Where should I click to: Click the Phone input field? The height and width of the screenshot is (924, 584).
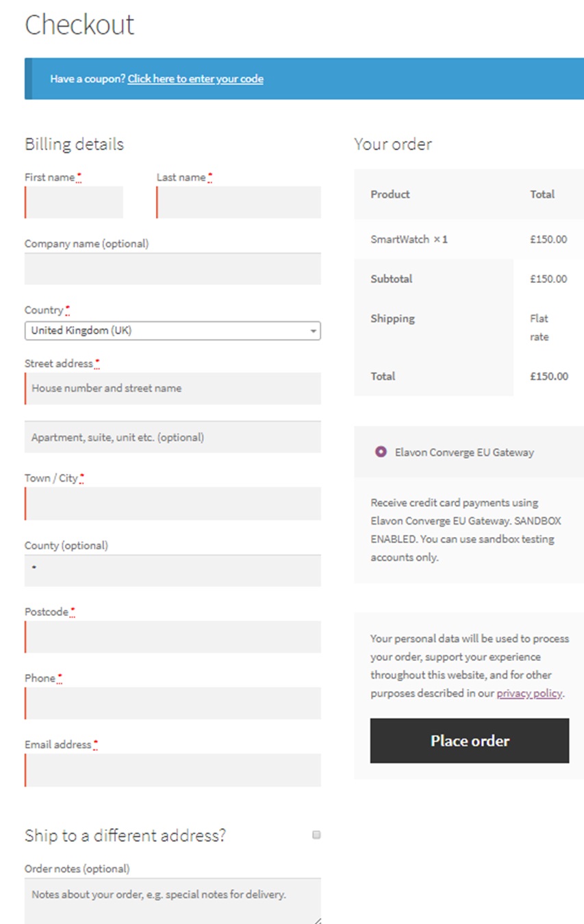173,703
